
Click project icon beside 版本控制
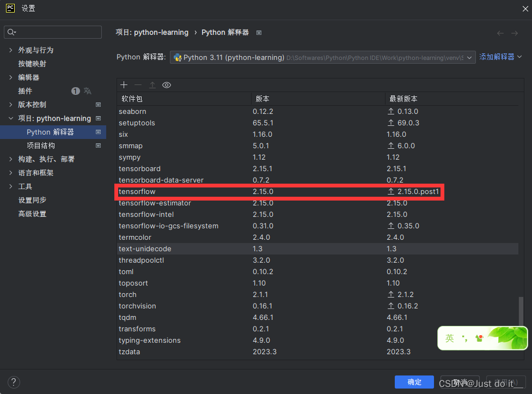coord(99,105)
